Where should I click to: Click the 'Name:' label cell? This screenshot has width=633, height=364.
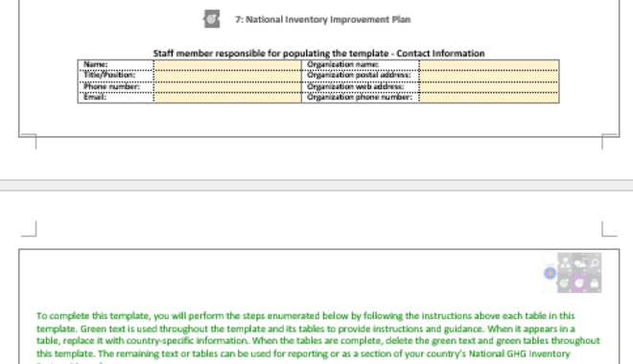point(115,65)
